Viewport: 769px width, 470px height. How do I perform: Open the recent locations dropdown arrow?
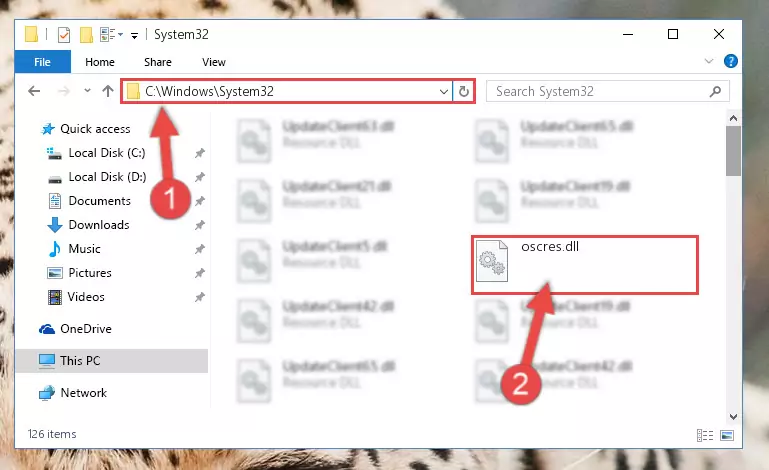point(87,91)
